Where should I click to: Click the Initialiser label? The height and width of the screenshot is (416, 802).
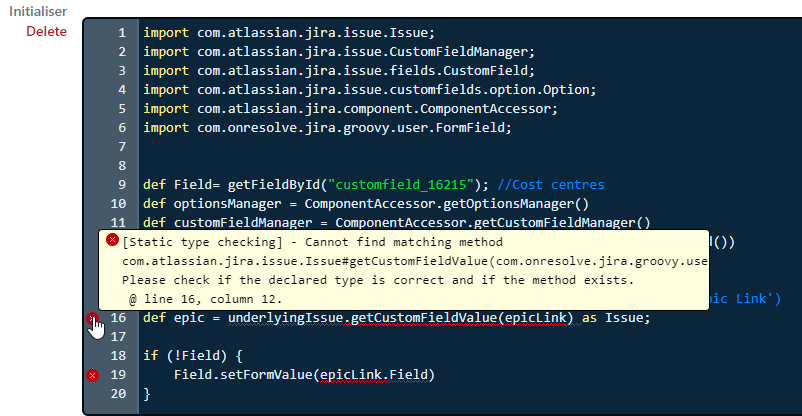pos(38,11)
